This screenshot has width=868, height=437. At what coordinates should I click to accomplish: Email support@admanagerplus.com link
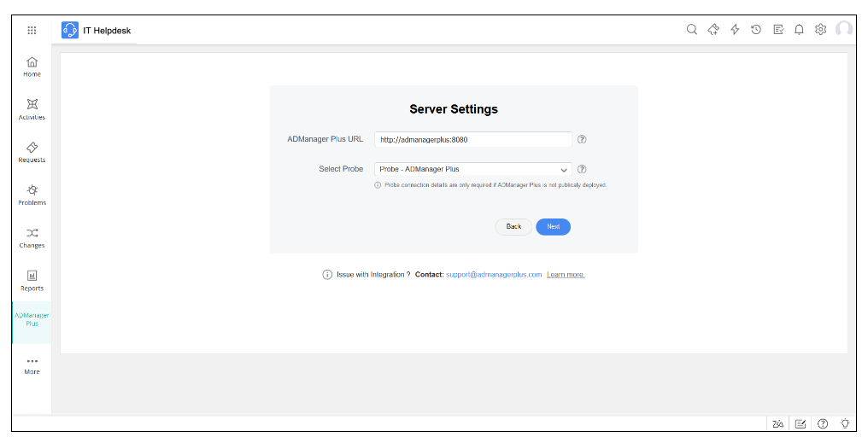(494, 274)
